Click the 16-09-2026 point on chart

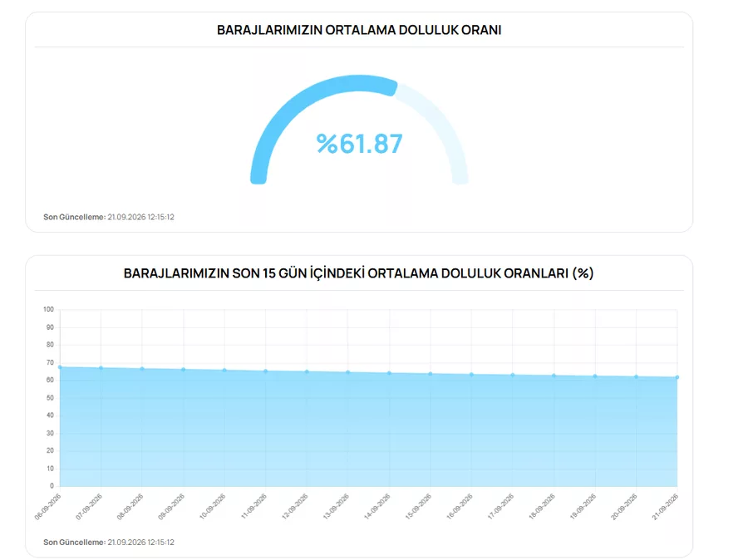[471, 375]
